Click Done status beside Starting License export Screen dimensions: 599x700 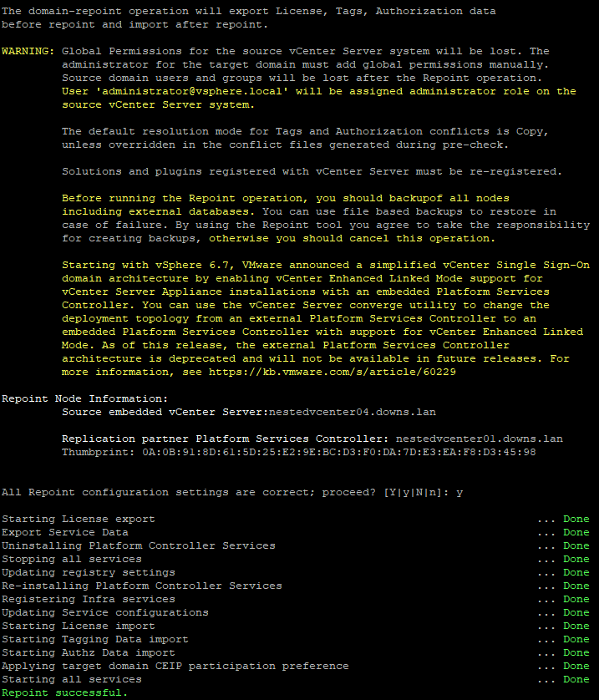coord(576,519)
